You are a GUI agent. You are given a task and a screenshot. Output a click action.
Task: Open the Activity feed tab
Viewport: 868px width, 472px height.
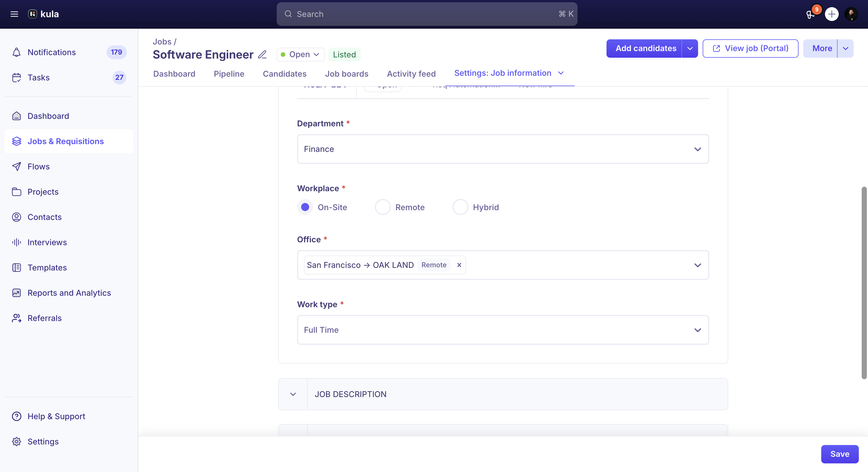[411, 74]
